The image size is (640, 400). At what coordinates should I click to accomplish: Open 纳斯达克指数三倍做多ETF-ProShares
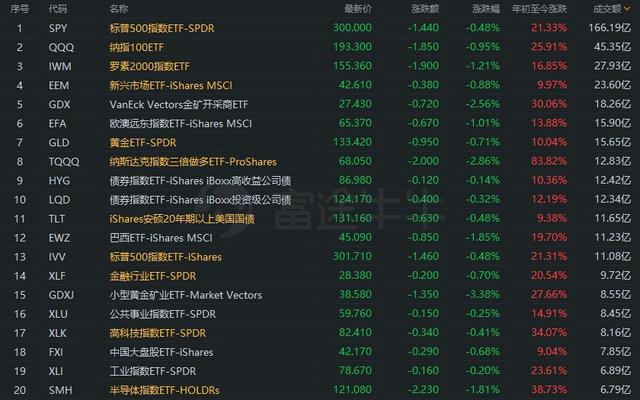pyautogui.click(x=194, y=161)
